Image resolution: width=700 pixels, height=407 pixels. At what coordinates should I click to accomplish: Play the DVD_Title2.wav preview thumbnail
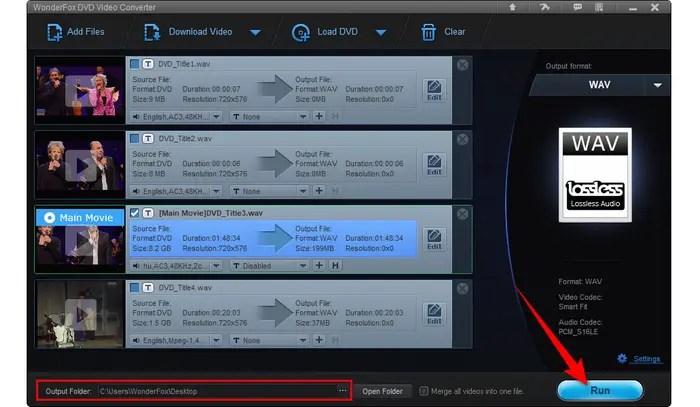tap(81, 166)
